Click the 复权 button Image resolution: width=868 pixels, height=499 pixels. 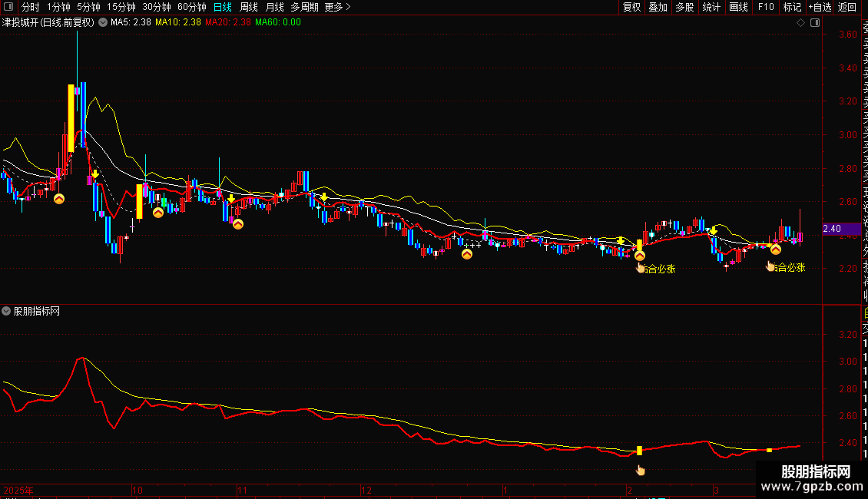pyautogui.click(x=631, y=7)
